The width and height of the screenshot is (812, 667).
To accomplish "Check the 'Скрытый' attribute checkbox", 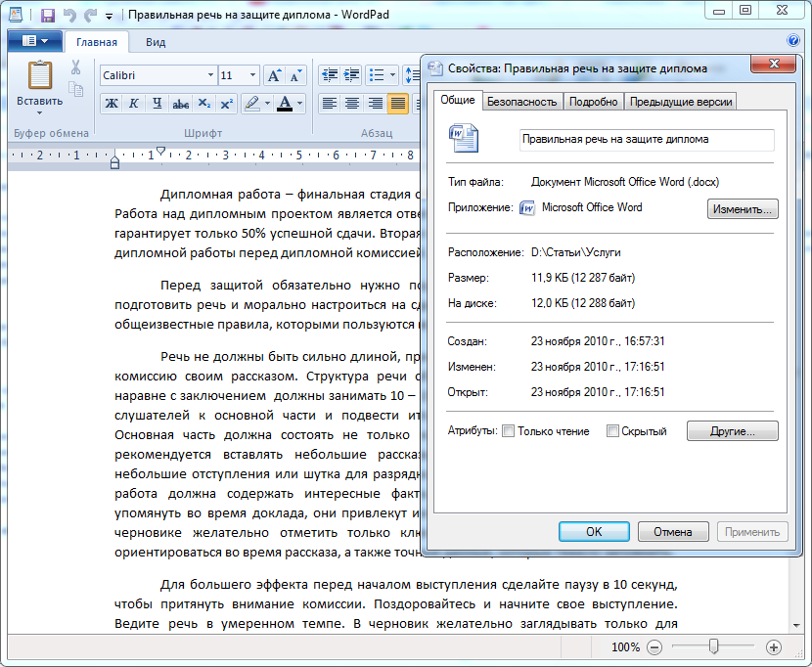I will [612, 431].
